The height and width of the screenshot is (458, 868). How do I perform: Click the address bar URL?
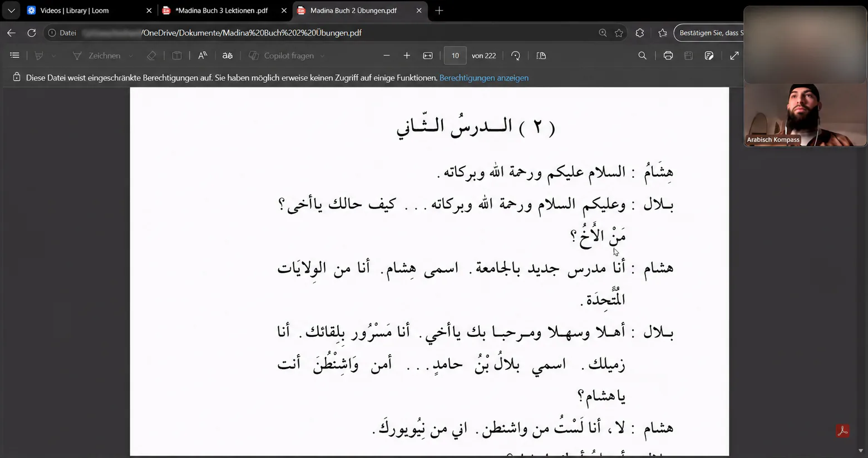(x=223, y=33)
